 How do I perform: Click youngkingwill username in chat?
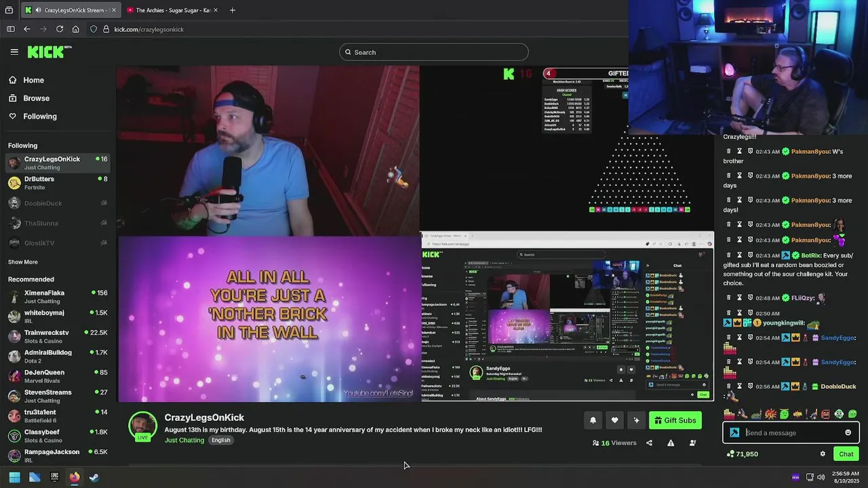(x=783, y=323)
